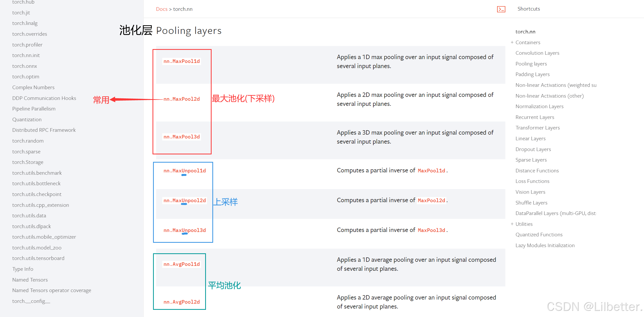644x317 pixels.
Task: Go to Dropout Layers section
Action: (x=533, y=149)
